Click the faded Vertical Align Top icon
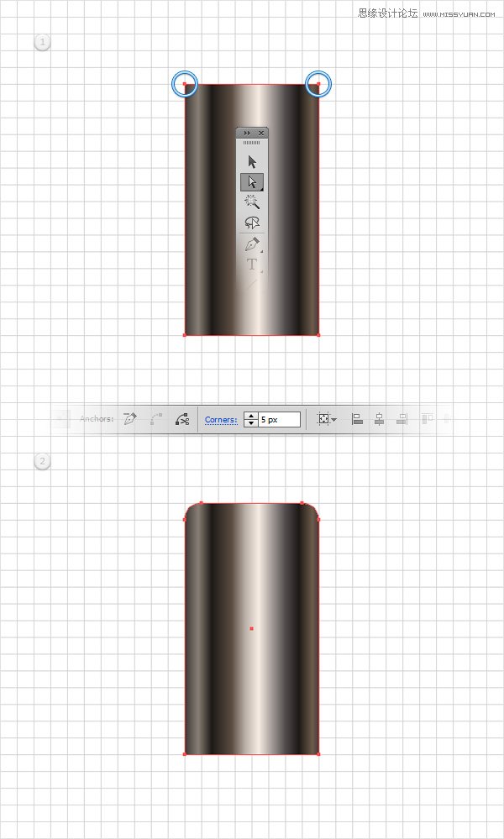504x839 pixels. pos(427,419)
